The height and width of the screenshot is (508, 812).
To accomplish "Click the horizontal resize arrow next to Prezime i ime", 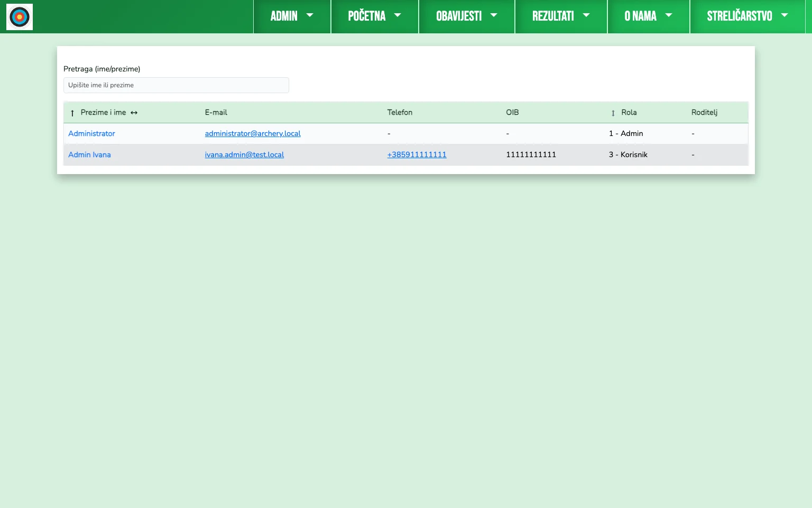I will click(134, 112).
